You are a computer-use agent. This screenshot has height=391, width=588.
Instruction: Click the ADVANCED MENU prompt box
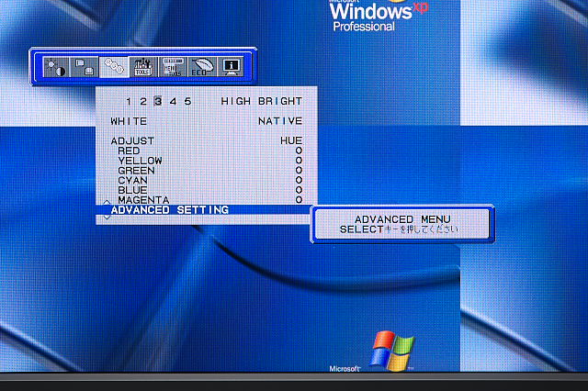(x=402, y=224)
